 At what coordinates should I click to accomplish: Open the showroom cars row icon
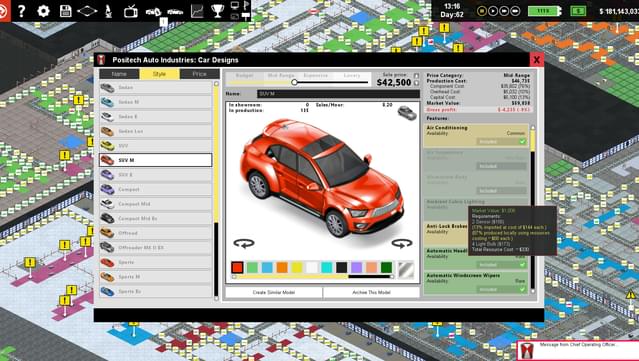175,11
